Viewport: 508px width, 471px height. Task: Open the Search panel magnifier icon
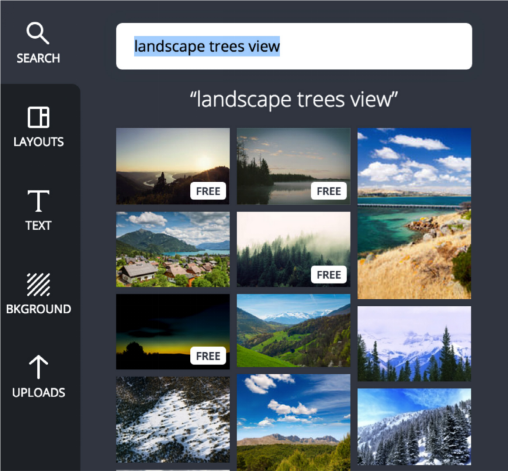point(38,33)
